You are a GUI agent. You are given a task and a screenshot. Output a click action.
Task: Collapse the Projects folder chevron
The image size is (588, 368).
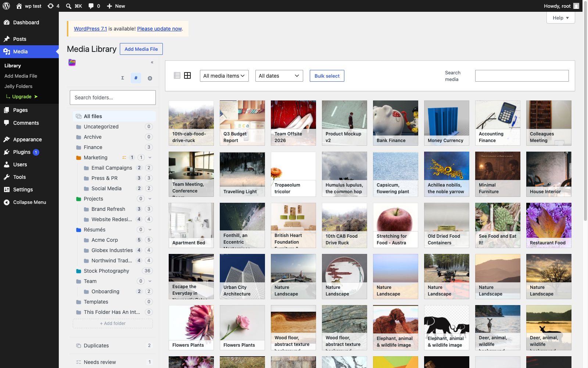coord(150,199)
